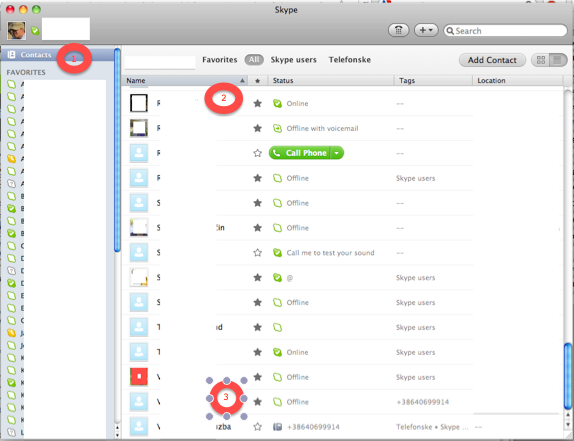
Task: Toggle star on the +38640699914 phone row
Action: [258, 427]
